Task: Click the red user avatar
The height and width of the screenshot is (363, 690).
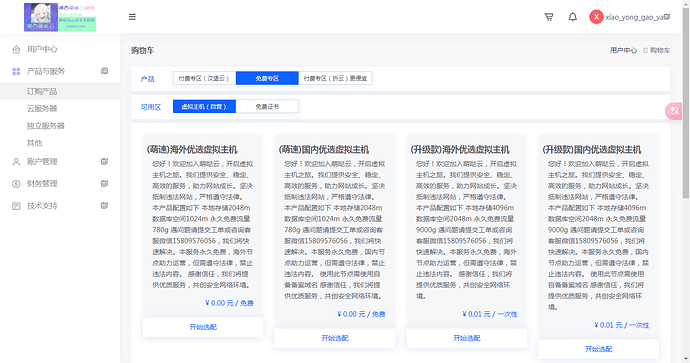Action: (x=596, y=17)
